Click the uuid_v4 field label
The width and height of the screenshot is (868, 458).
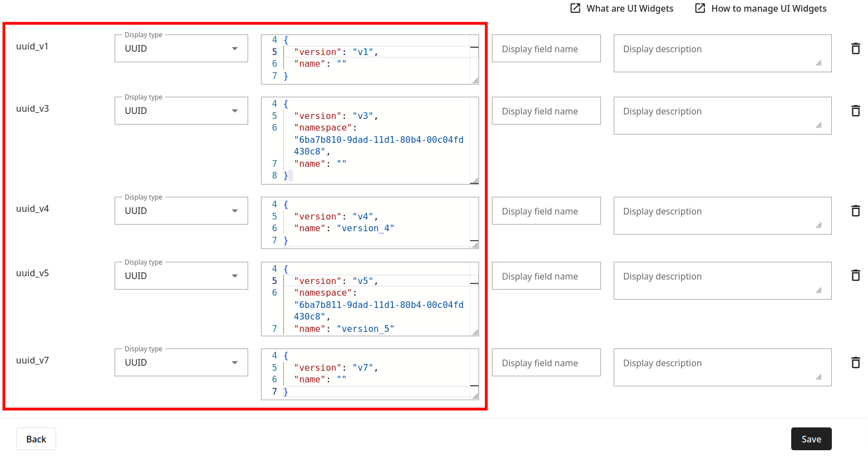pos(32,208)
